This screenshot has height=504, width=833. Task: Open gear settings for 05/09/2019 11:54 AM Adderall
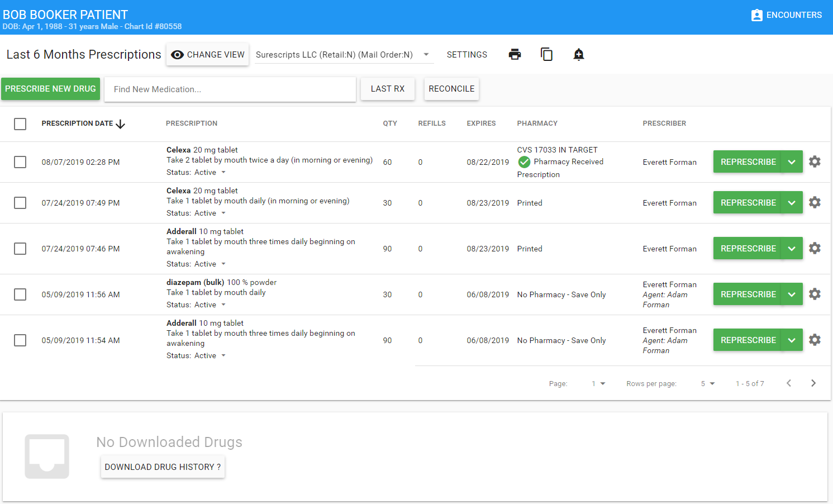coord(815,340)
